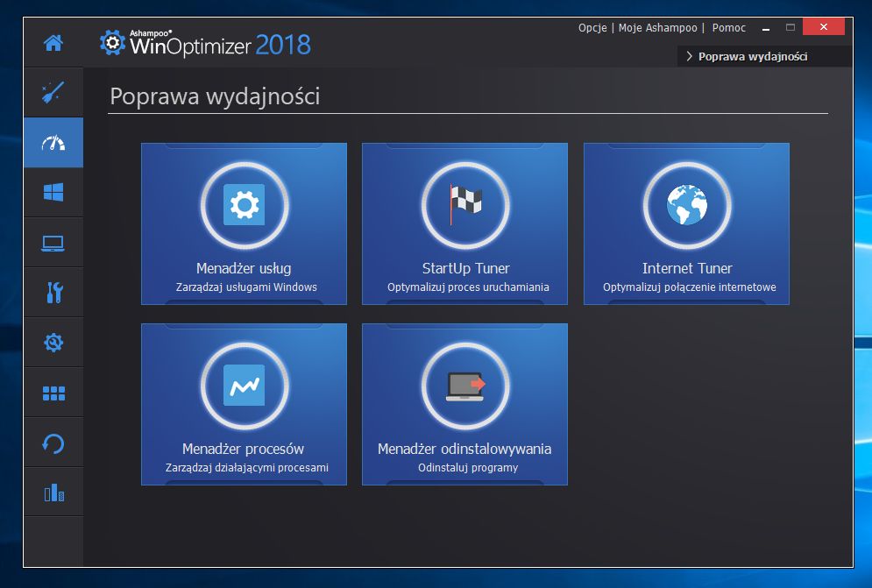
Task: Open the laptop icon sidebar section
Action: pyautogui.click(x=53, y=243)
